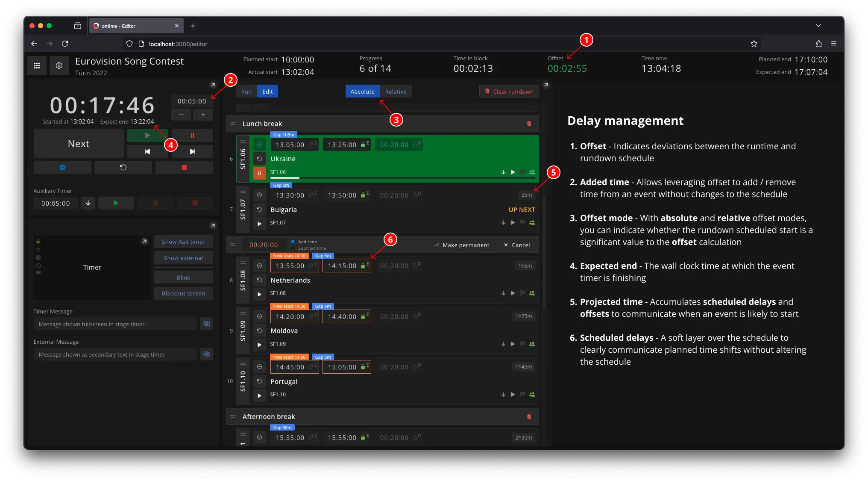868x481 pixels.
Task: Select the Subtract time radio option
Action: coord(293,248)
